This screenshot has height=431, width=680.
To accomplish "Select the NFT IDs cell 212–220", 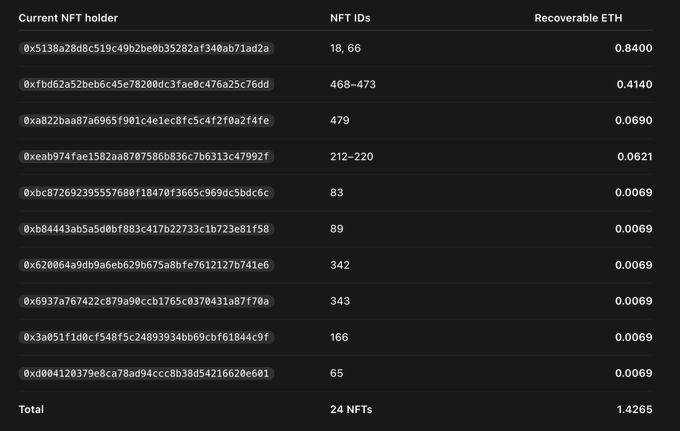I will click(x=351, y=157).
